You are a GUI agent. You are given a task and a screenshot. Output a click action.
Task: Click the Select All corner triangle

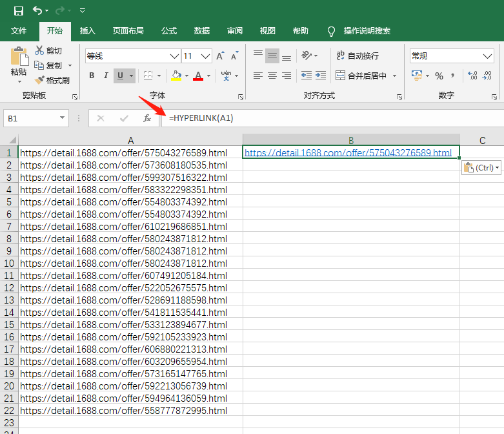click(x=12, y=140)
